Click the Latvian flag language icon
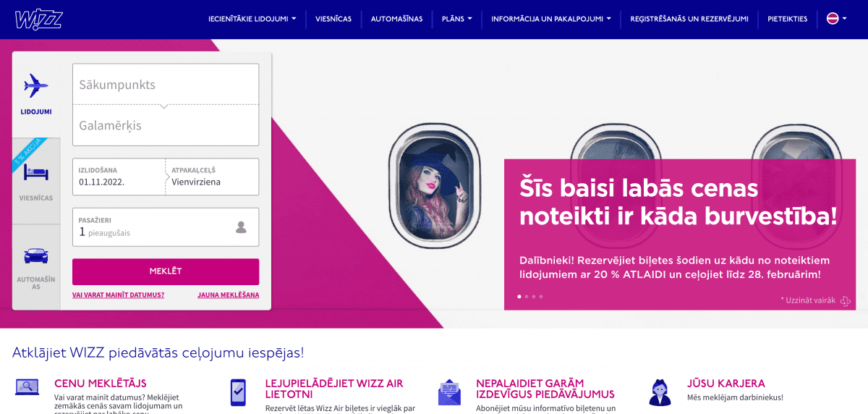 (833, 19)
